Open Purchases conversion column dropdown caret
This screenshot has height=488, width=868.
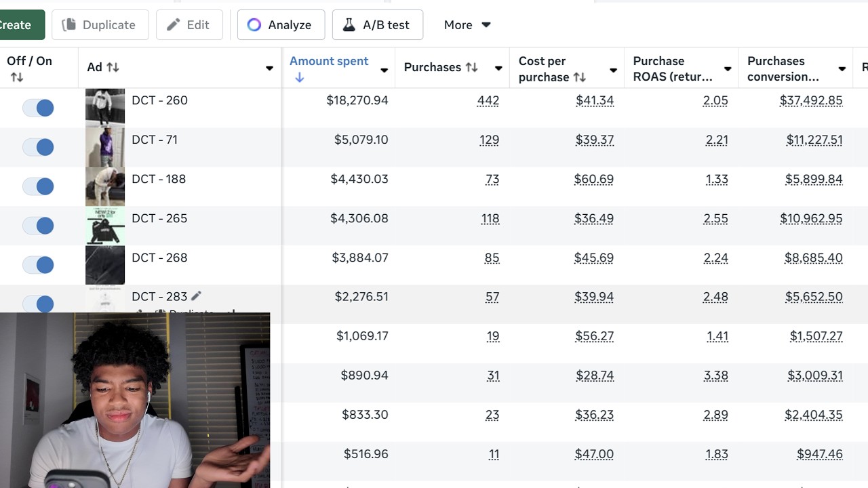click(842, 69)
